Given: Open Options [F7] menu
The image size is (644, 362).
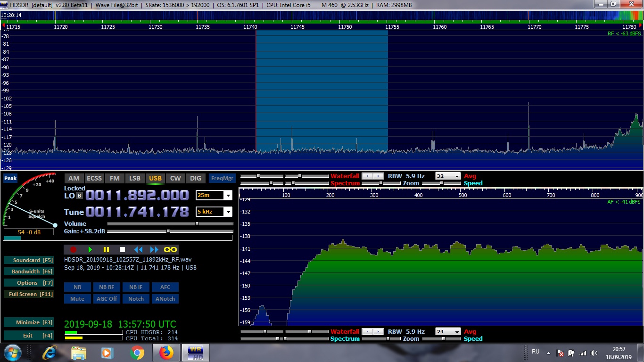Looking at the screenshot, I should click(x=28, y=283).
